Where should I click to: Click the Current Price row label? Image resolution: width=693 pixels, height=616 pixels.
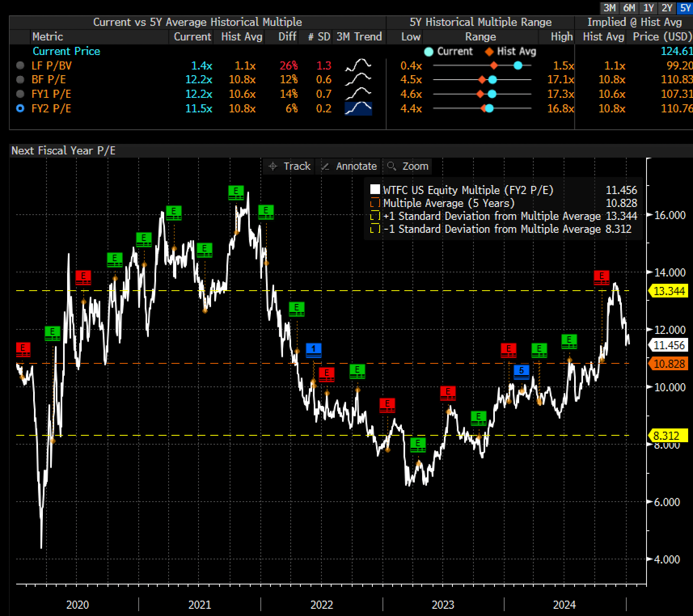(66, 51)
